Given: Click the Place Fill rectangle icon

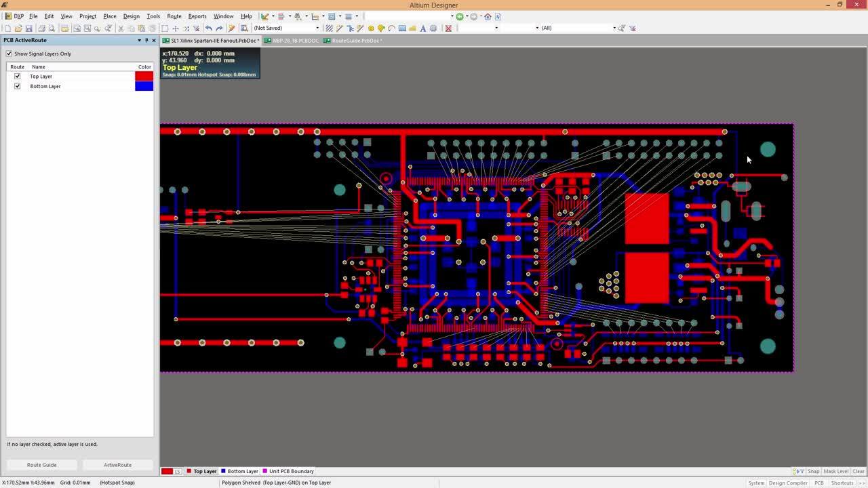Looking at the screenshot, I should 402,28.
